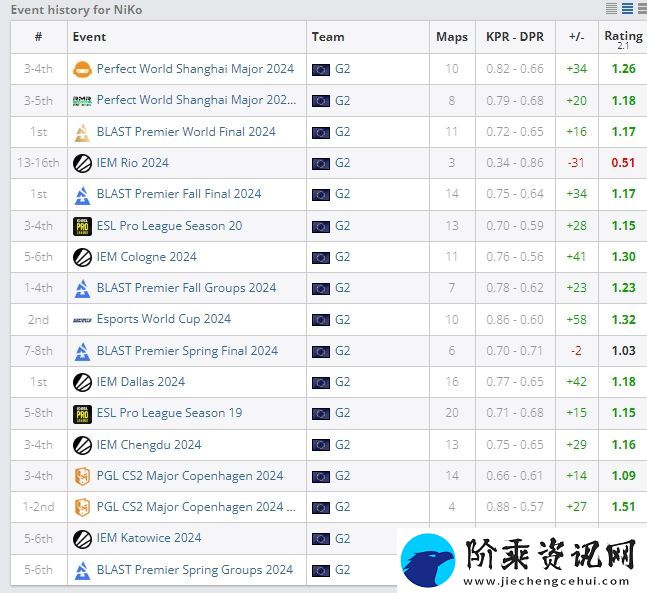Click the PGL CS2 Major Copenhagen 2024 logo in the 3-4th row
Screen dimensions: 647x593
[82, 477]
